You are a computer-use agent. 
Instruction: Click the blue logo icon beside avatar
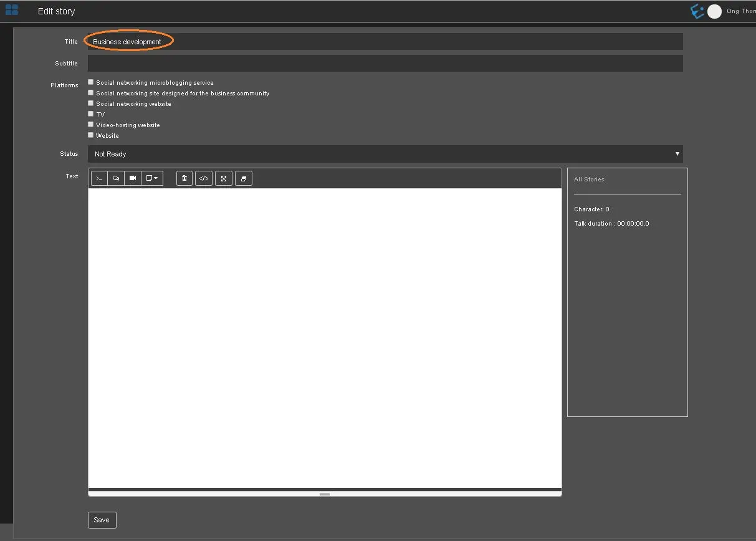point(697,11)
